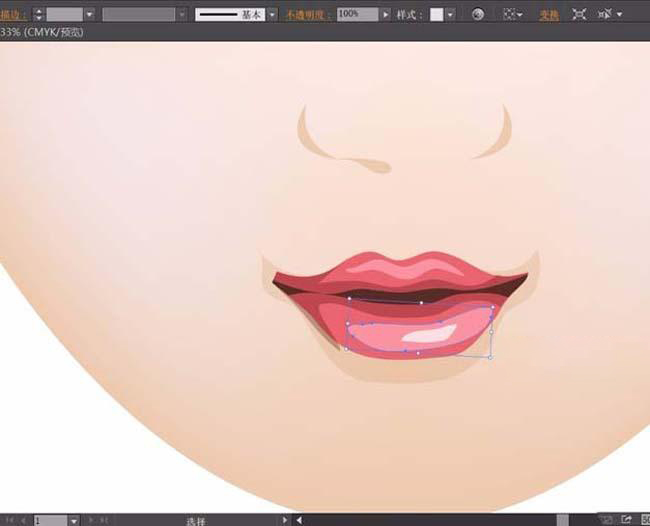The height and width of the screenshot is (526, 650).
Task: Click the artboard number field
Action: click(49, 520)
